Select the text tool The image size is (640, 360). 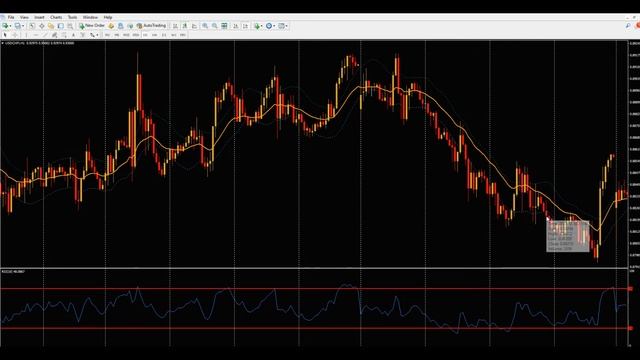tap(73, 35)
